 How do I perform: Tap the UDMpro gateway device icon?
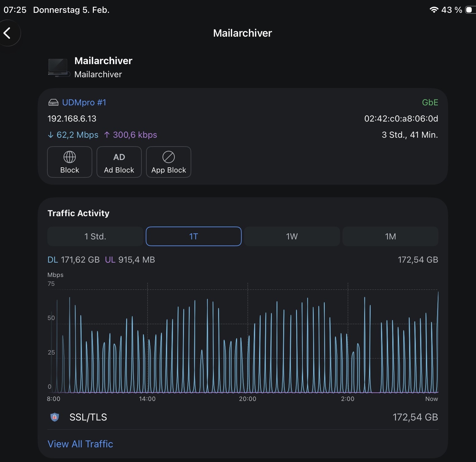tap(53, 103)
